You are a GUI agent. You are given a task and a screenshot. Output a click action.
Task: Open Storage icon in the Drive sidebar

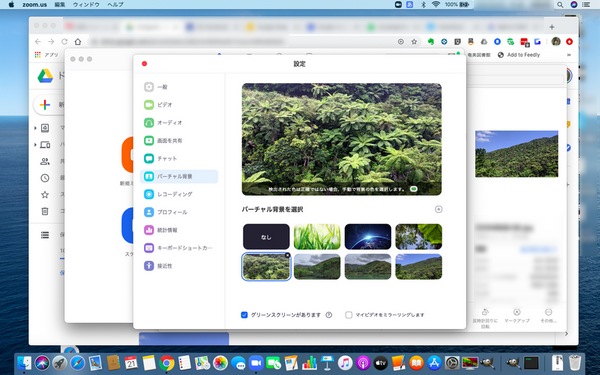tap(45, 235)
